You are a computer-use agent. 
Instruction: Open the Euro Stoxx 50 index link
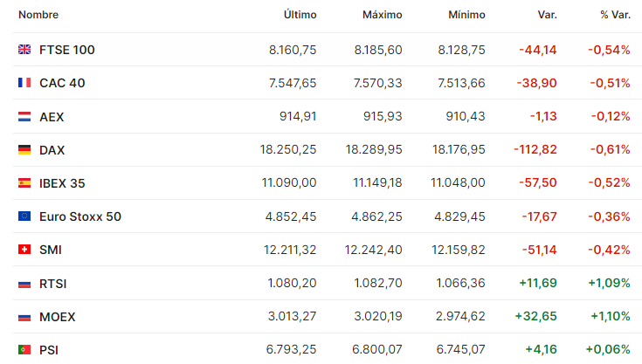coord(80,216)
